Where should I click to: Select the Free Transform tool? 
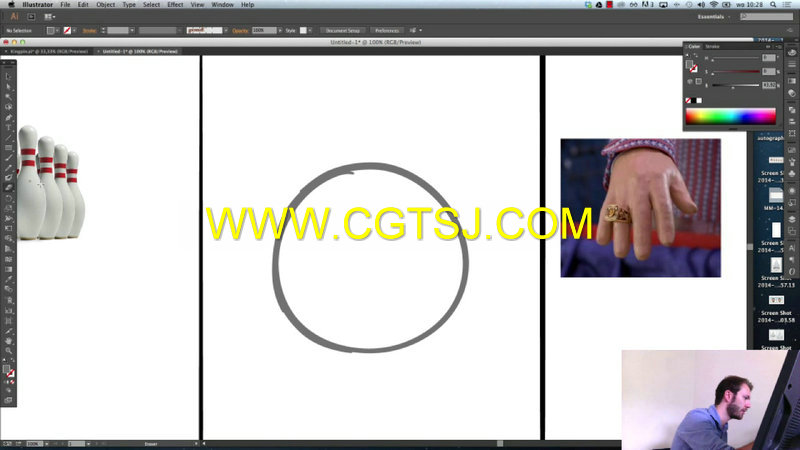[x=8, y=229]
